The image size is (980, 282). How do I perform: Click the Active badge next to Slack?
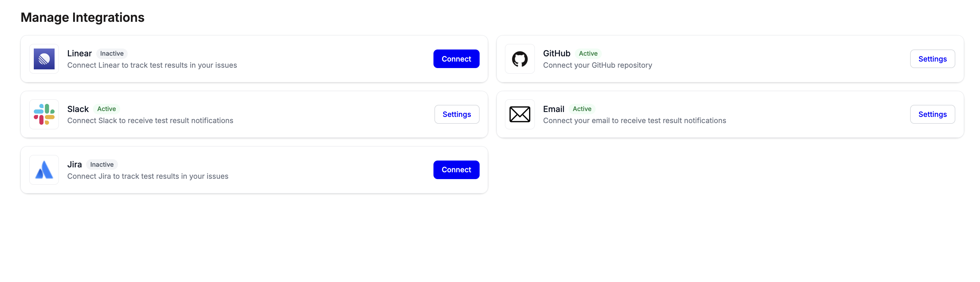[107, 109]
